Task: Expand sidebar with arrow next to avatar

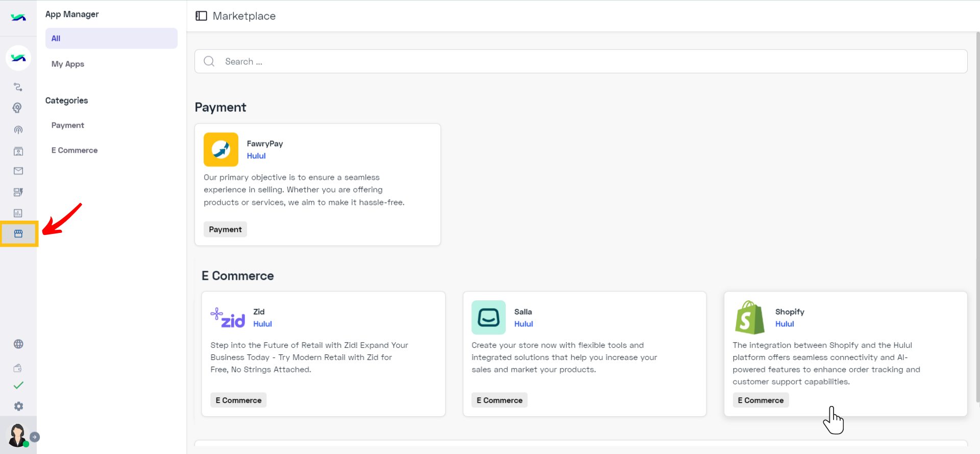Action: (x=35, y=437)
